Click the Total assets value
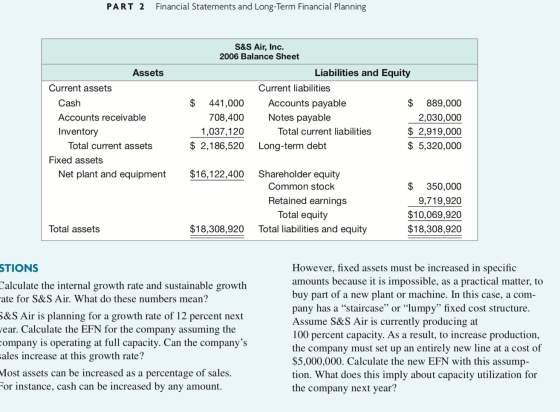This screenshot has width=560, height=412. tap(217, 229)
